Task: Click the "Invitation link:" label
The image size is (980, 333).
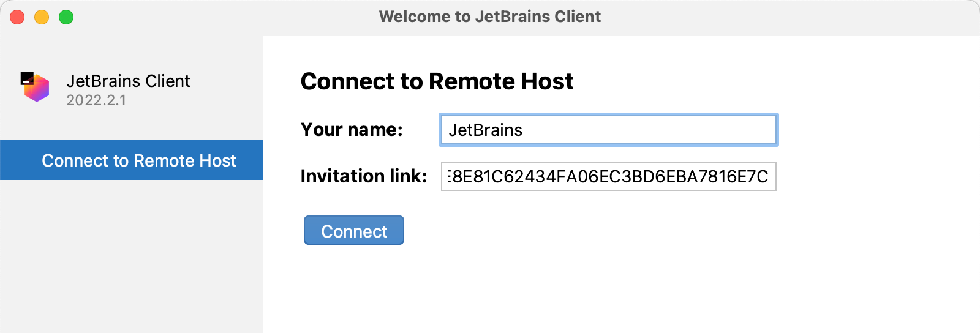Action: click(364, 176)
